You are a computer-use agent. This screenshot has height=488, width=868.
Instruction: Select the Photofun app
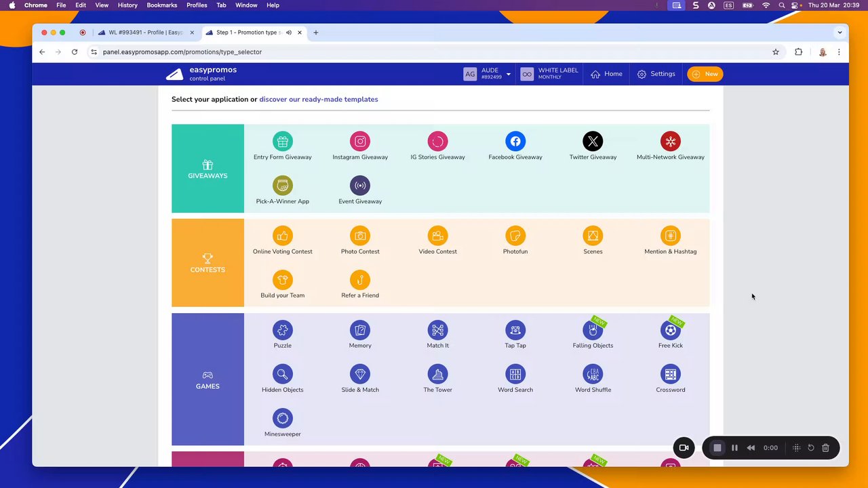pos(515,241)
